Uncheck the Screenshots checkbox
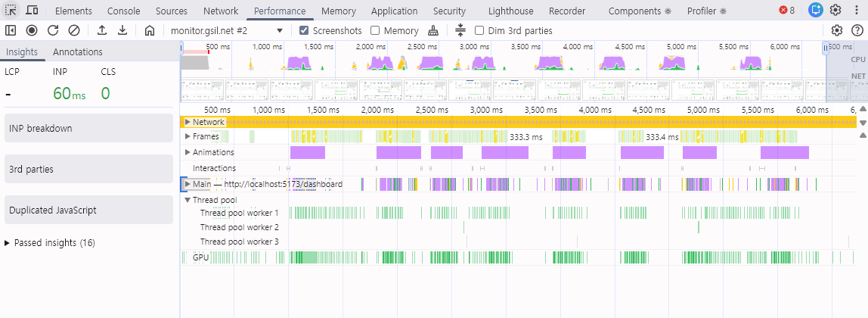The width and height of the screenshot is (868, 318). (x=303, y=30)
